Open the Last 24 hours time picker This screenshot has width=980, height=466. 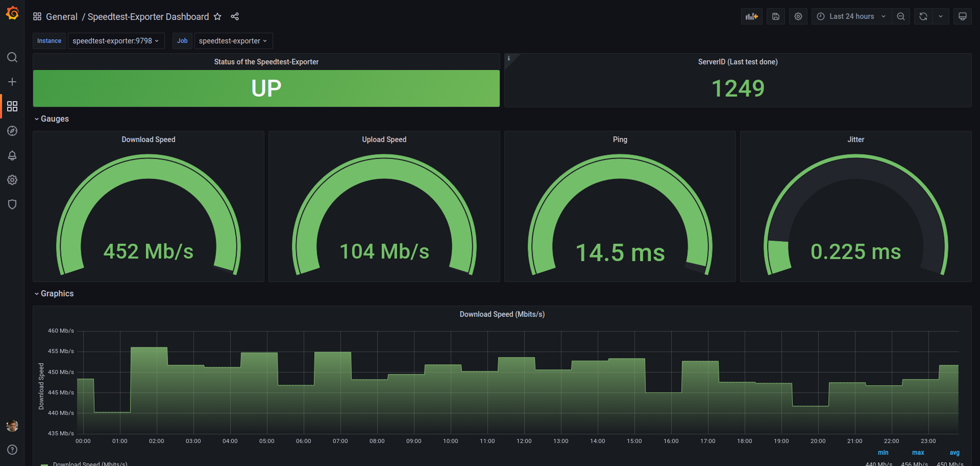pos(851,16)
